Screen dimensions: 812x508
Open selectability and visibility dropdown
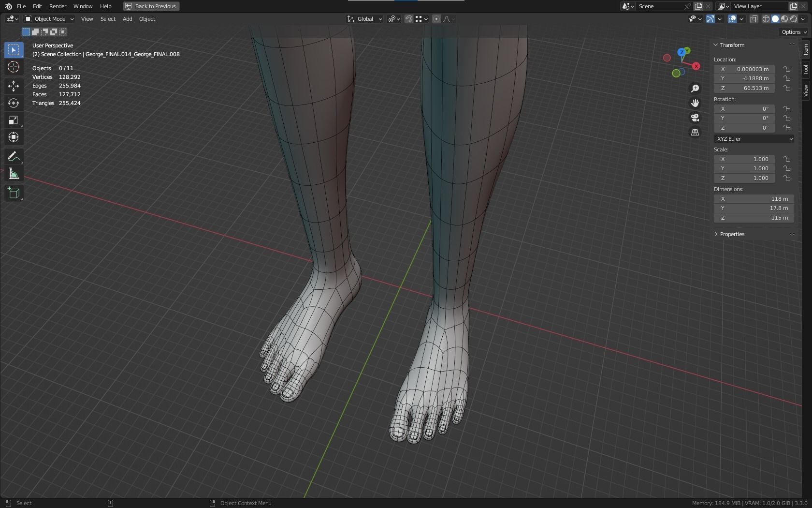695,19
